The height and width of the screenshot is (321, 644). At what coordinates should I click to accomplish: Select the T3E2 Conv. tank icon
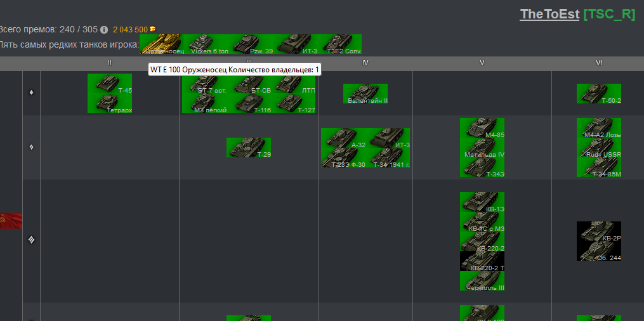coord(339,44)
